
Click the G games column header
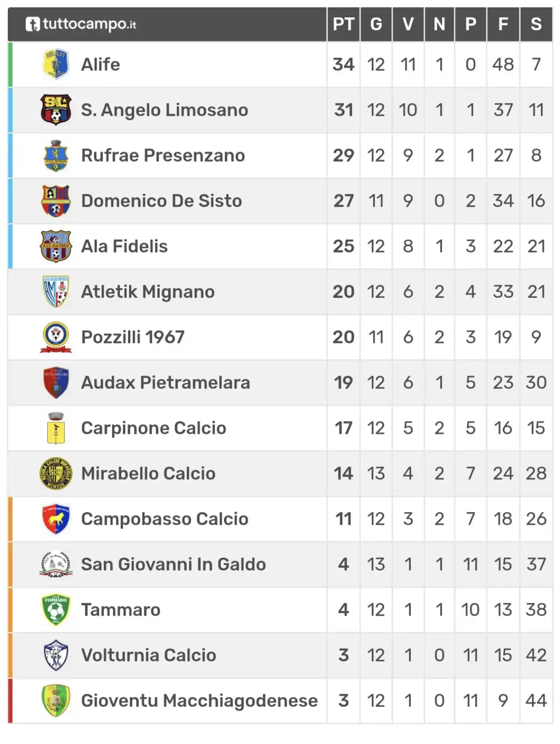pos(376,24)
